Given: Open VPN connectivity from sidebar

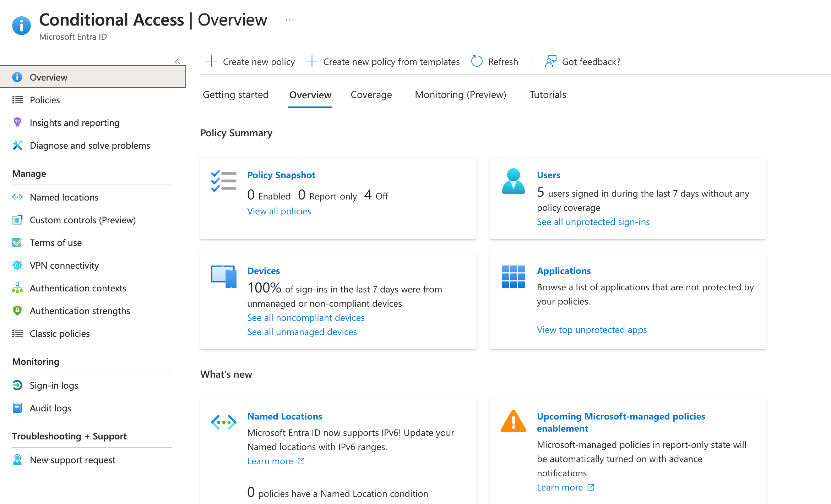Looking at the screenshot, I should [x=64, y=265].
